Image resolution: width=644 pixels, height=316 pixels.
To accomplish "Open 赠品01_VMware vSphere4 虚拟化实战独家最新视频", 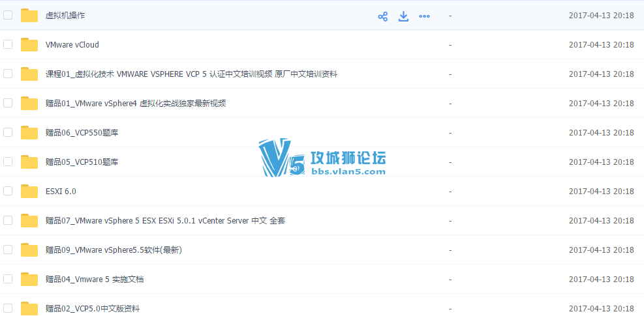I will click(136, 104).
